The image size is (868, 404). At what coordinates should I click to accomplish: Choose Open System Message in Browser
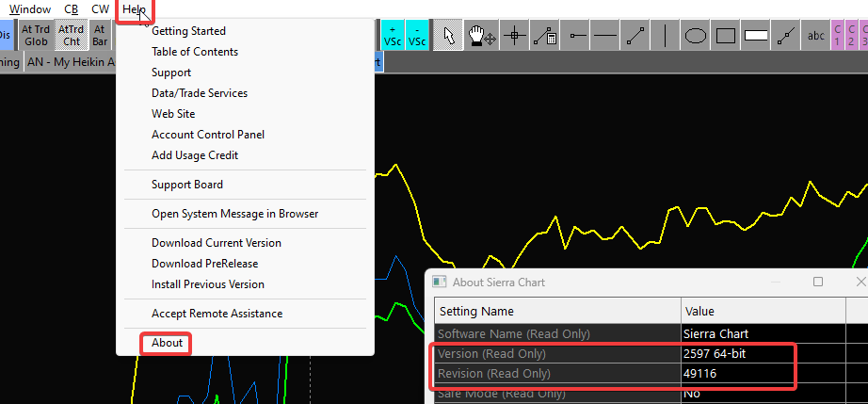coord(234,214)
